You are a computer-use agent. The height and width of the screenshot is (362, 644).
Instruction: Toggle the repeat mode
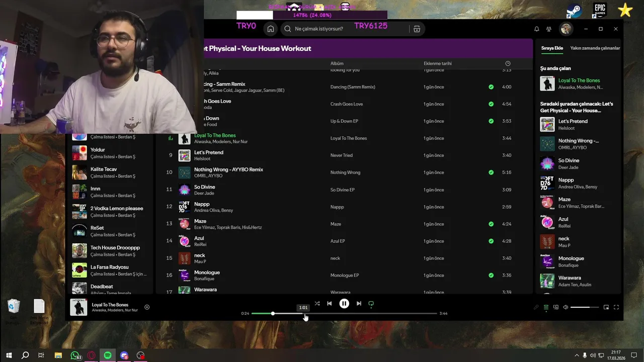coord(371,303)
